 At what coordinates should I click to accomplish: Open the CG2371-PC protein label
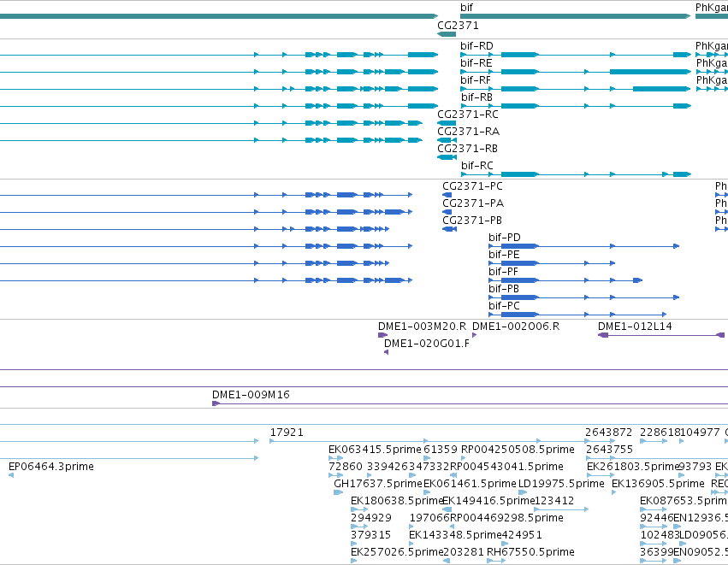tap(472, 186)
